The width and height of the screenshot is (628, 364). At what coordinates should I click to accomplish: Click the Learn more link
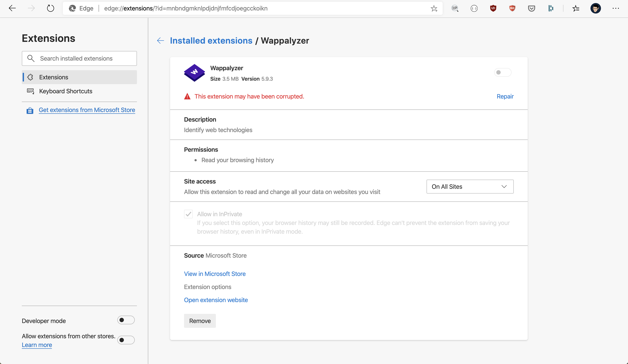(x=37, y=345)
